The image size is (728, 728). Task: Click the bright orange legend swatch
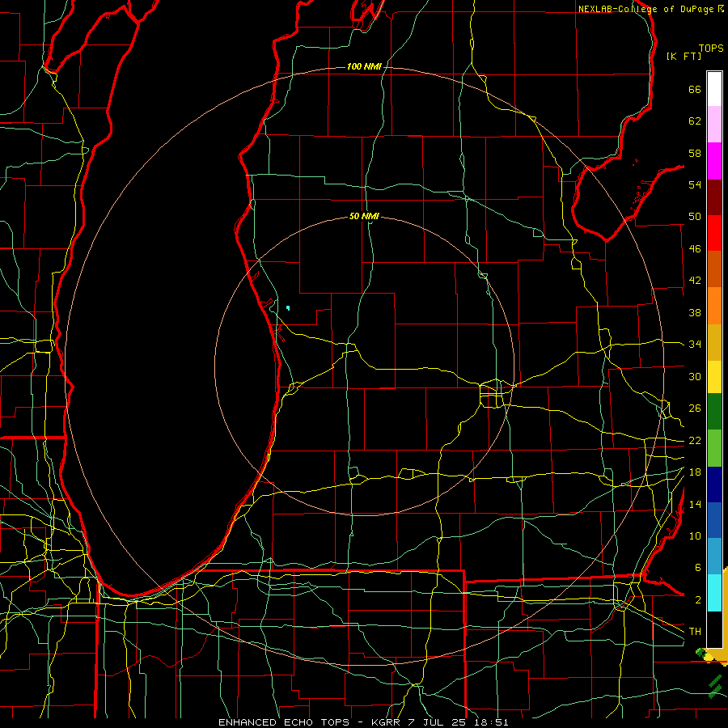click(714, 306)
